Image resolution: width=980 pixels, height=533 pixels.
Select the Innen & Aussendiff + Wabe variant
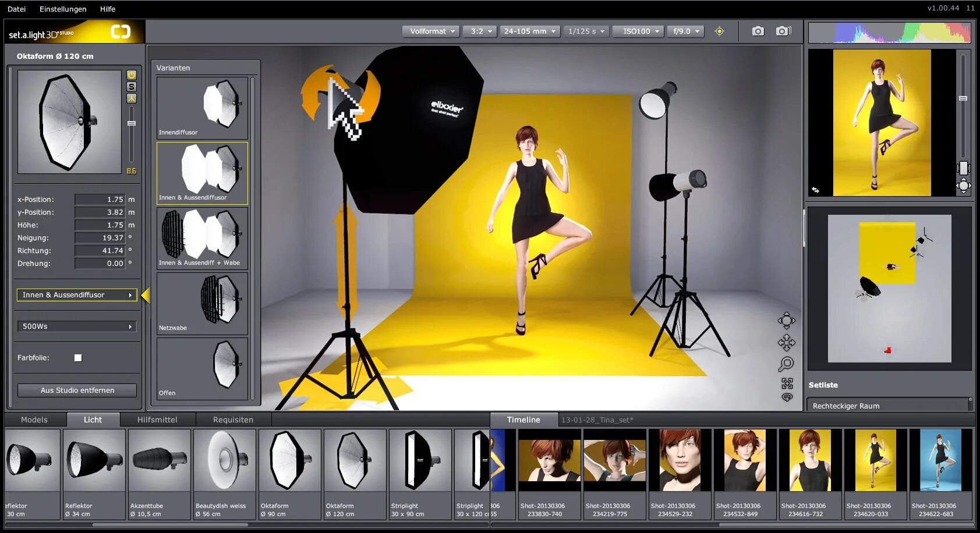202,238
